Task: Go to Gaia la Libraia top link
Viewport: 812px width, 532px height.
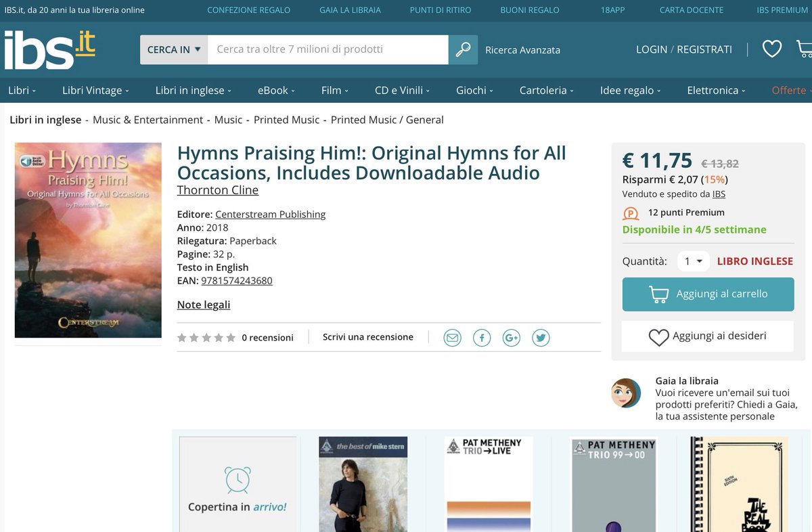Action: pos(350,10)
